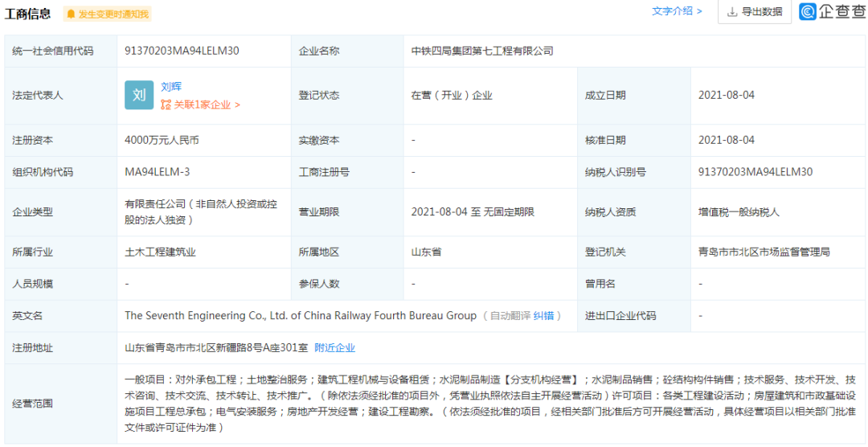The height and width of the screenshot is (447, 868).
Task: Click the region value 山东省
Action: coord(426,252)
